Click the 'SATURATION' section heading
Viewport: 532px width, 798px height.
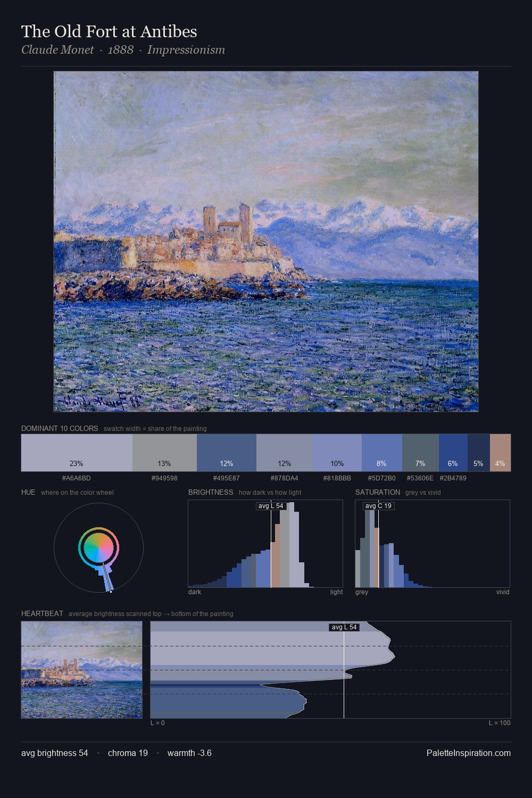tap(378, 492)
